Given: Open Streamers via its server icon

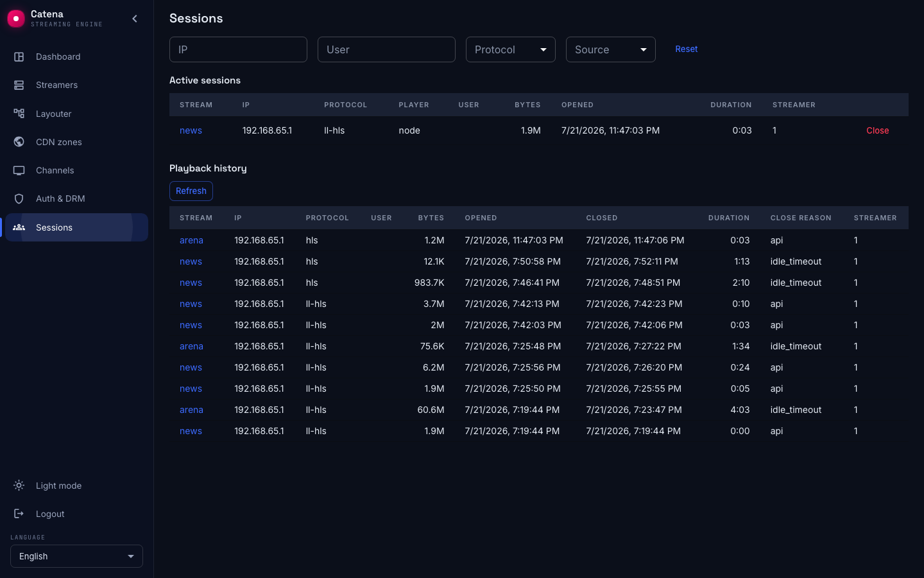Looking at the screenshot, I should 19,85.
